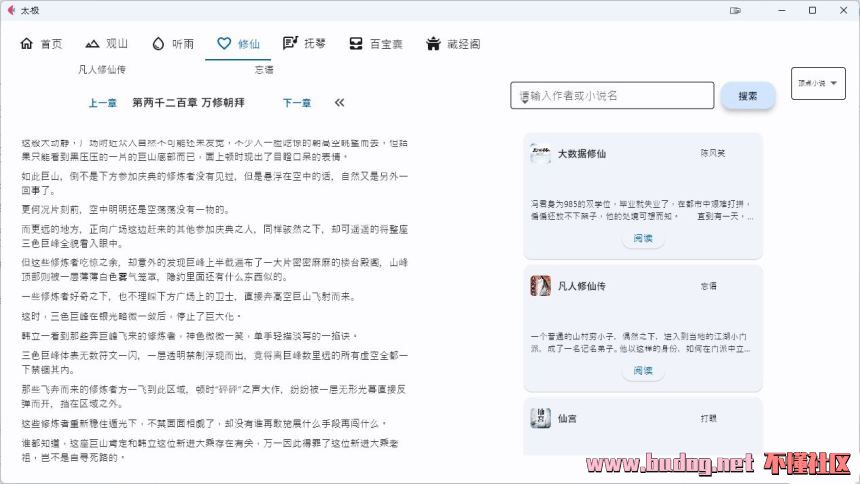Click the 大数据修仙 title

(582, 154)
